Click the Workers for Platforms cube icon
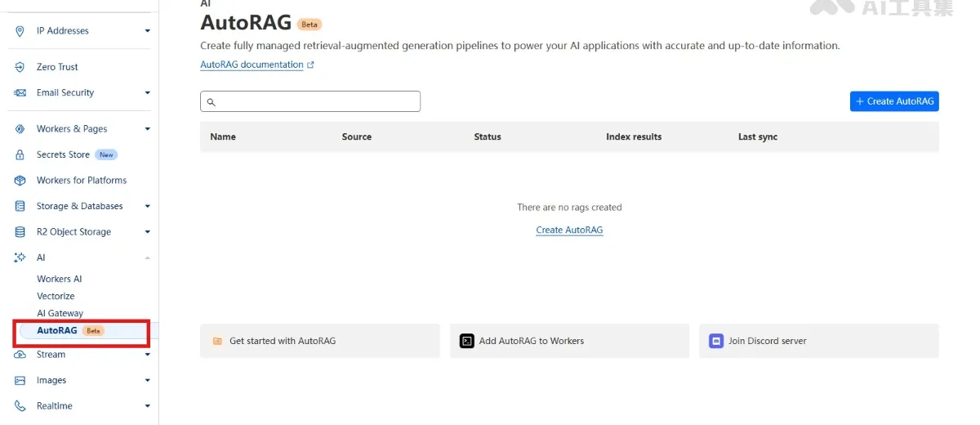Viewport: 980px width, 425px height. click(20, 181)
